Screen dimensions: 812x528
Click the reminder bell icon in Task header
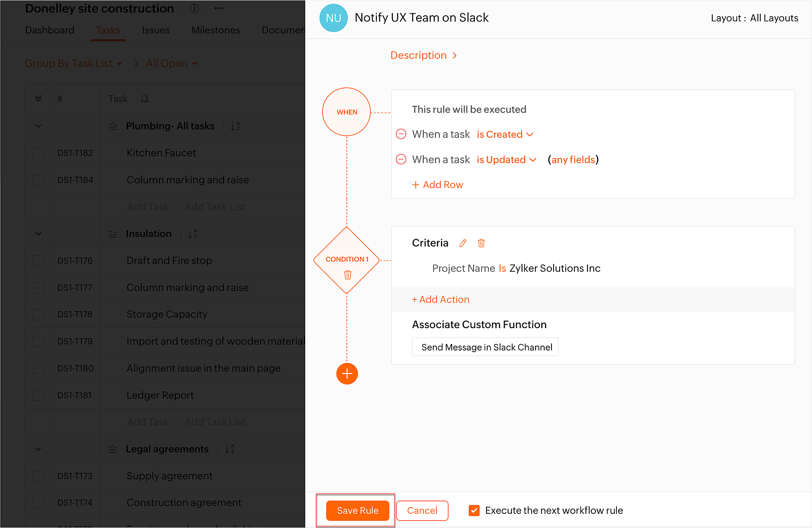145,98
